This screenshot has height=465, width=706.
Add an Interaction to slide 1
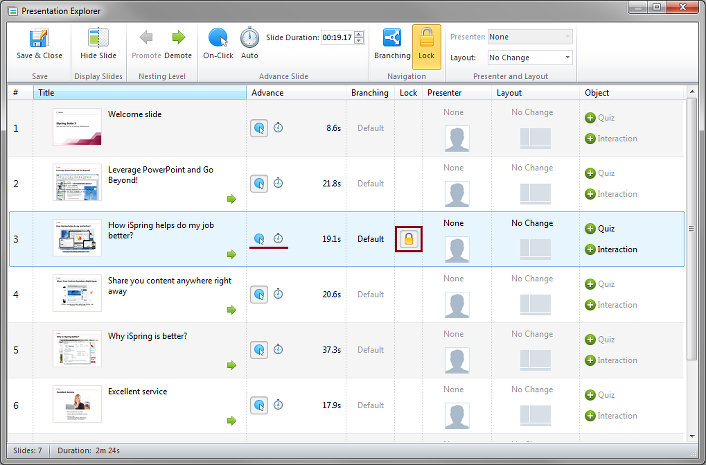tap(611, 139)
